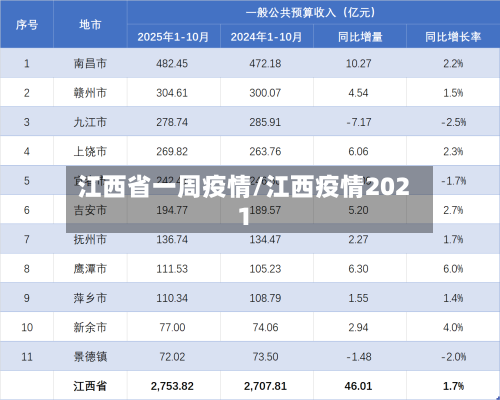Image resolution: width=500 pixels, height=400 pixels.
Task: Select the value 304.61
Action: pyautogui.click(x=172, y=93)
